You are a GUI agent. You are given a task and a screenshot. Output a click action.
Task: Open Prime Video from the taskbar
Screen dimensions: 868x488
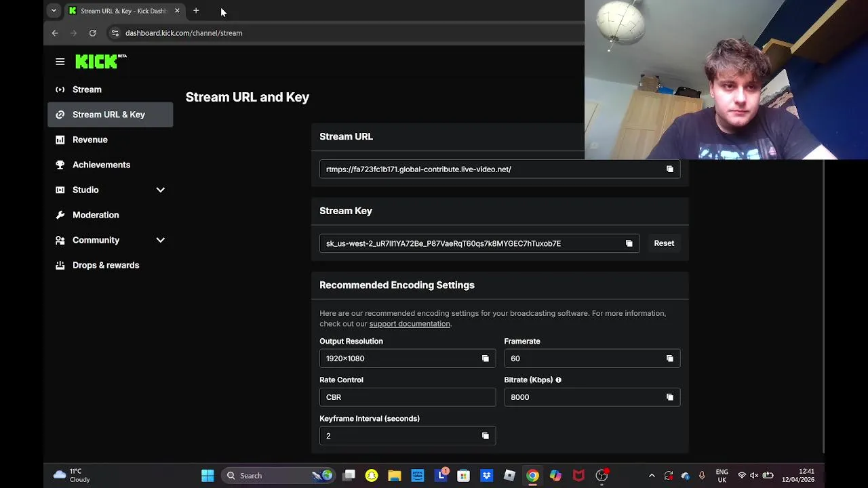coord(418,476)
